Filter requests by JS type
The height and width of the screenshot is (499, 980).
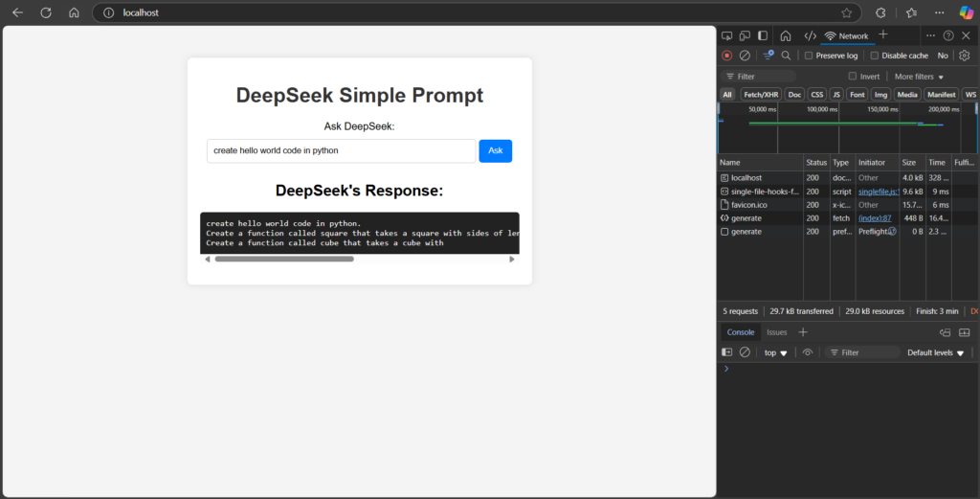pyautogui.click(x=836, y=95)
